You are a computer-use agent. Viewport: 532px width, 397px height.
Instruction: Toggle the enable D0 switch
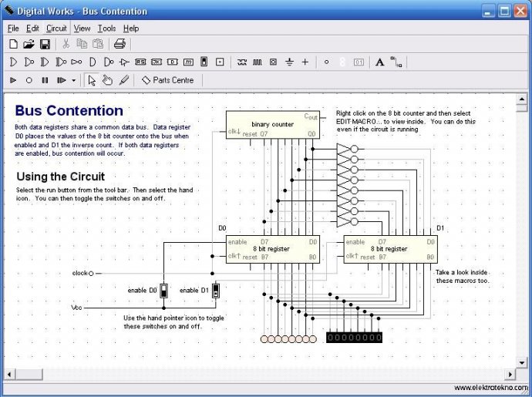[x=163, y=291]
